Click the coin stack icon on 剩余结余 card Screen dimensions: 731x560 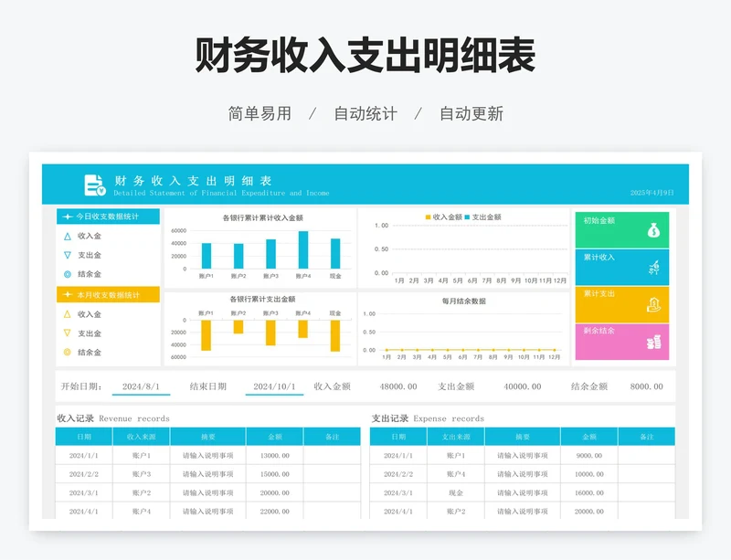pos(653,342)
